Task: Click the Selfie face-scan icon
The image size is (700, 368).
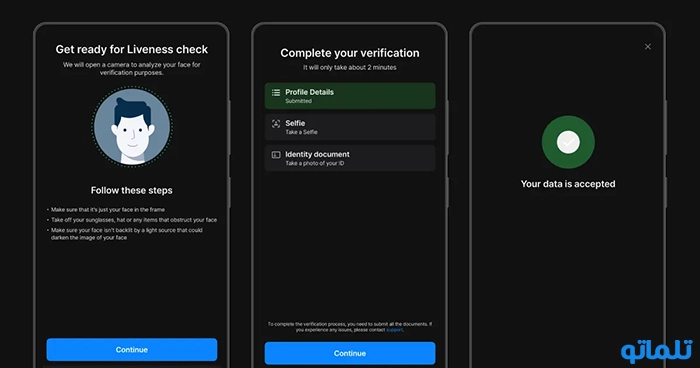Action: (x=276, y=124)
